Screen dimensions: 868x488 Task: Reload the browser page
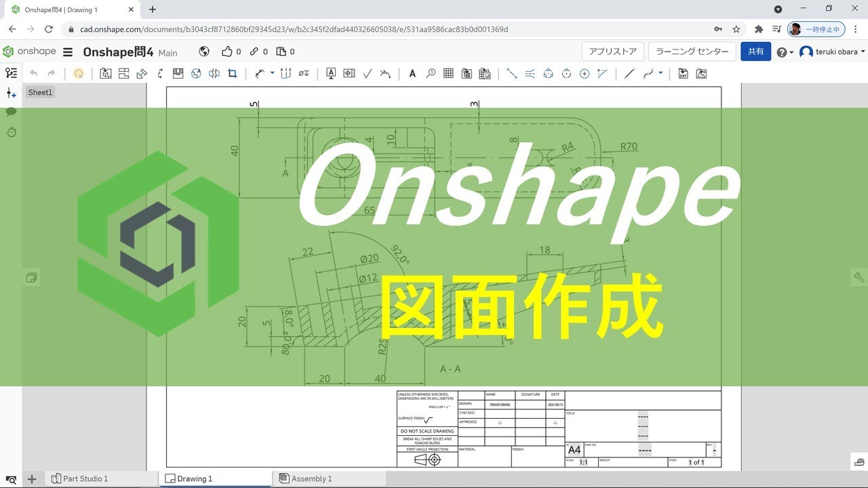point(49,29)
